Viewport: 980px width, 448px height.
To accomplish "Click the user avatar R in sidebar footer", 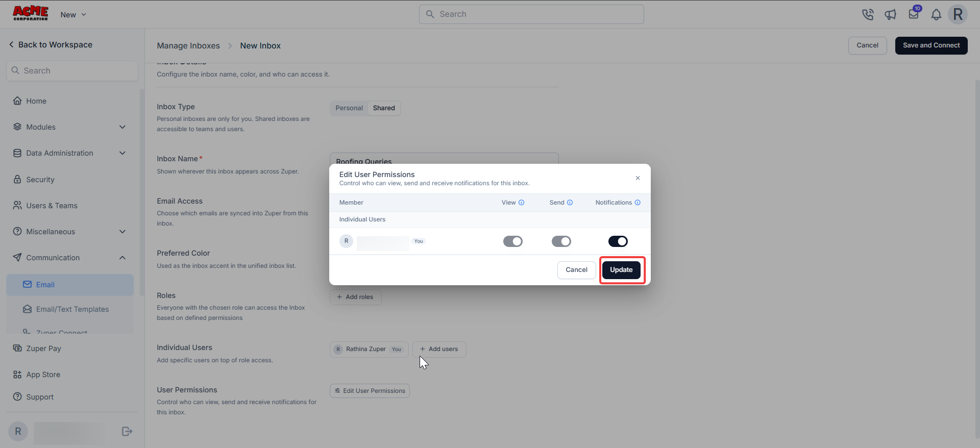I will [18, 432].
